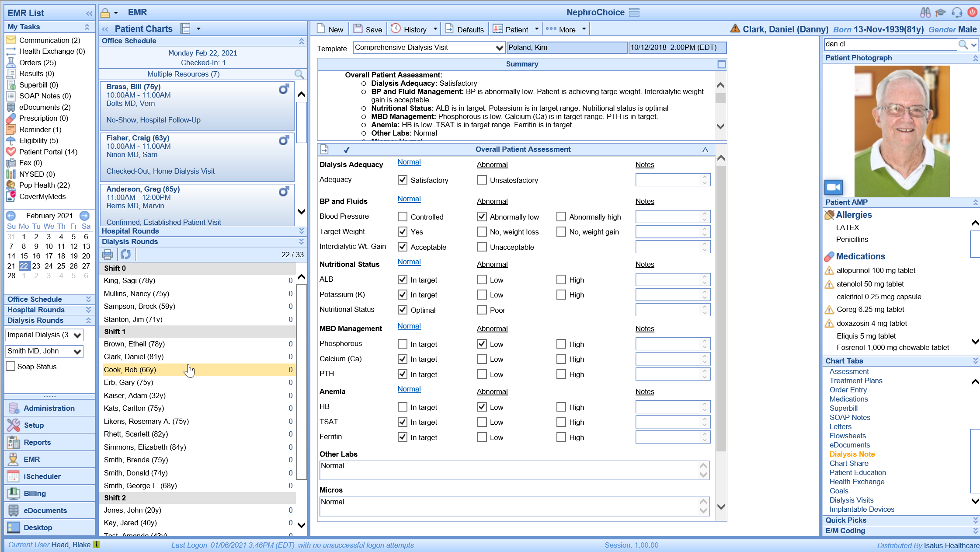The width and height of the screenshot is (980, 552).
Task: Click the patient search magnifier icon
Action: coord(963,44)
